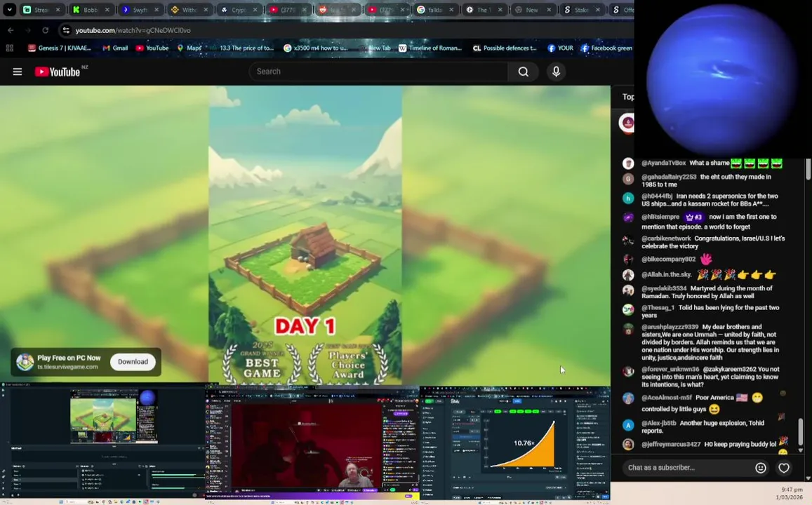The height and width of the screenshot is (505, 812).
Task: Reload the YouTube page
Action: coord(45,31)
